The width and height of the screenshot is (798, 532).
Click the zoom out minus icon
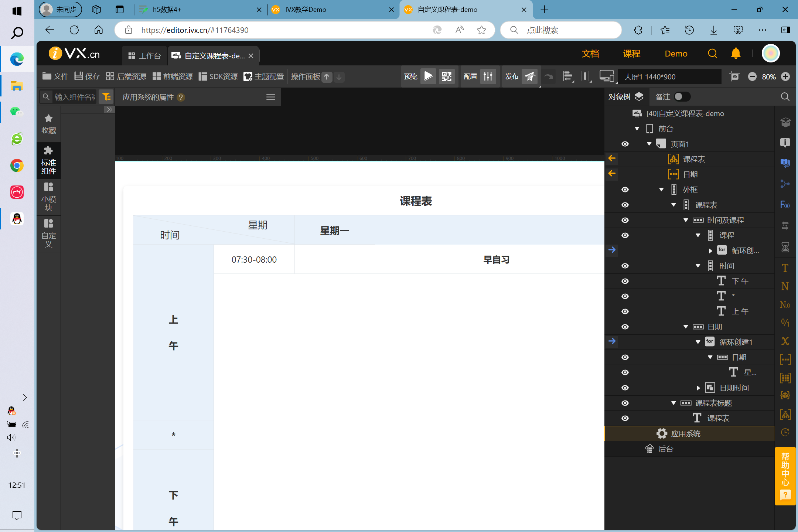752,76
